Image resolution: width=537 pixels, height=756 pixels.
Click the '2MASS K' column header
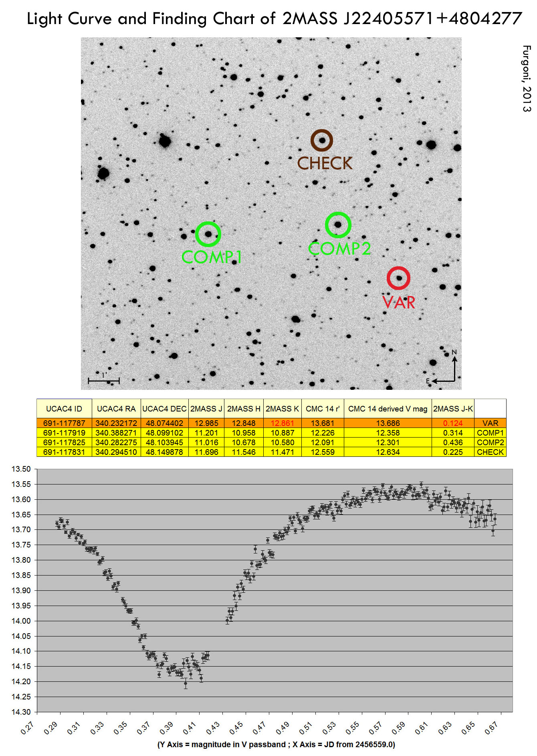tap(282, 409)
